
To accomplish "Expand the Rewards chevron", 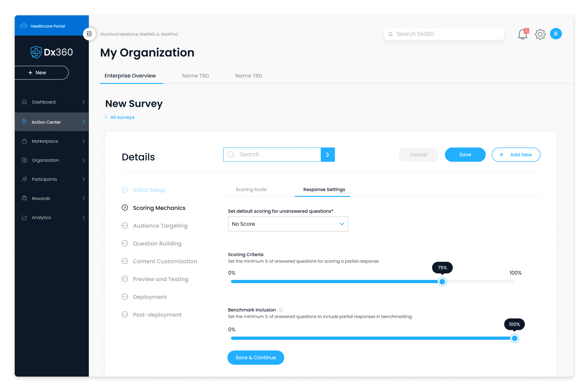I will pyautogui.click(x=83, y=198).
